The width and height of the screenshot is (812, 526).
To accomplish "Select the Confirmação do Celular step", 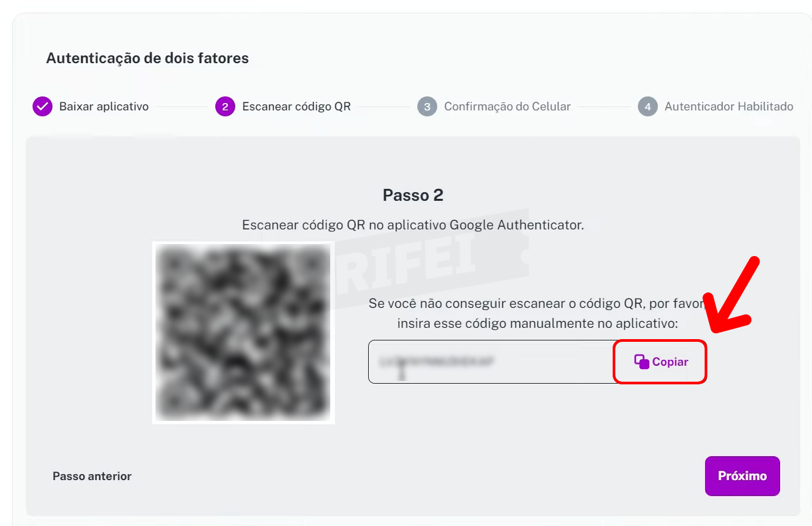I will 507,106.
